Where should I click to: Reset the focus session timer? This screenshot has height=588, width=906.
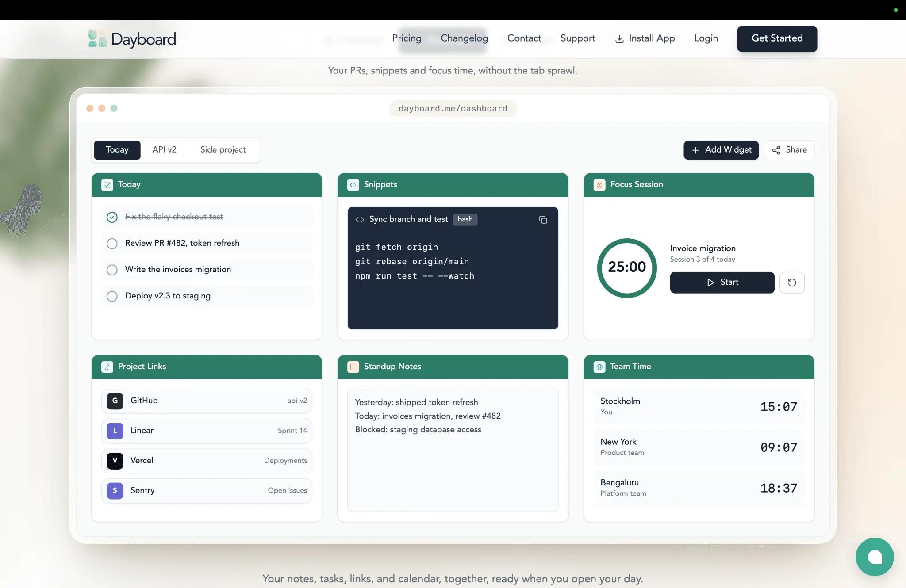792,283
